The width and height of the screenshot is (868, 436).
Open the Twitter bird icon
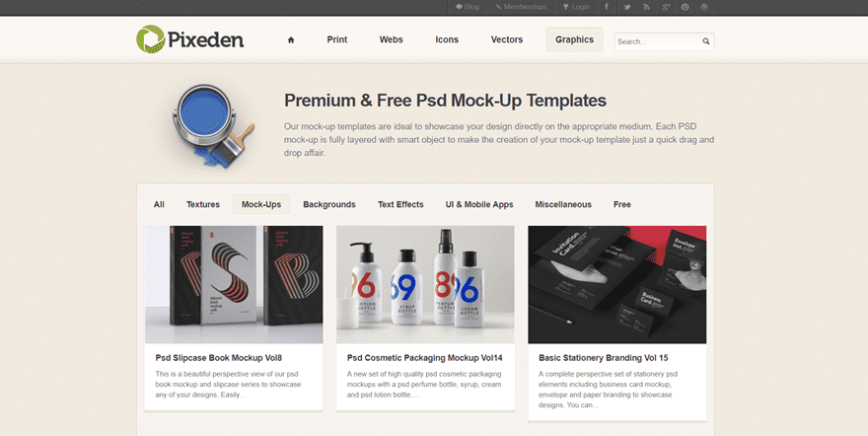pyautogui.click(x=626, y=7)
